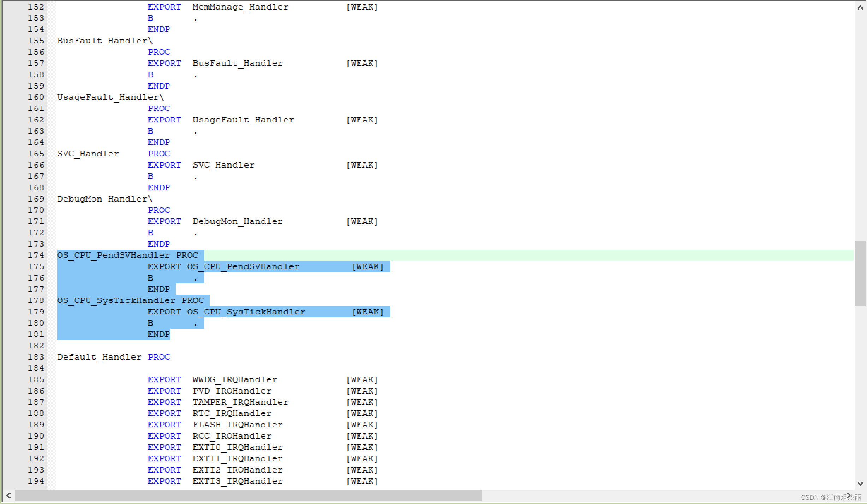Click the PROC keyword on line 161
The image size is (867, 504).
pyautogui.click(x=159, y=108)
